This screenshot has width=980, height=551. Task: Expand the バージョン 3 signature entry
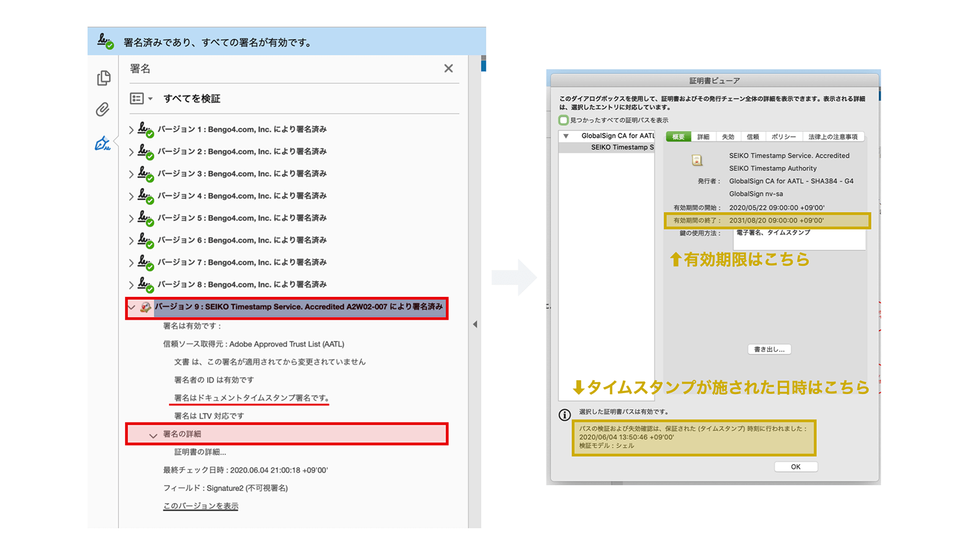click(131, 174)
